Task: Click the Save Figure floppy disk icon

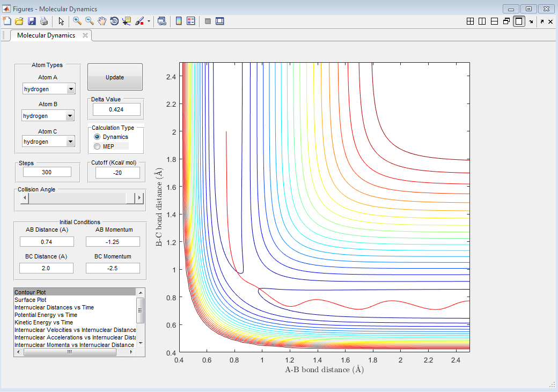Action: click(x=32, y=21)
